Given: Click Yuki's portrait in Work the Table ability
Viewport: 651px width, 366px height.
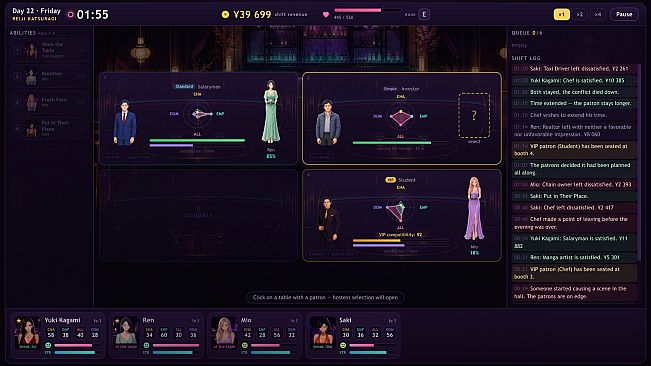Looking at the screenshot, I should coord(31,51).
